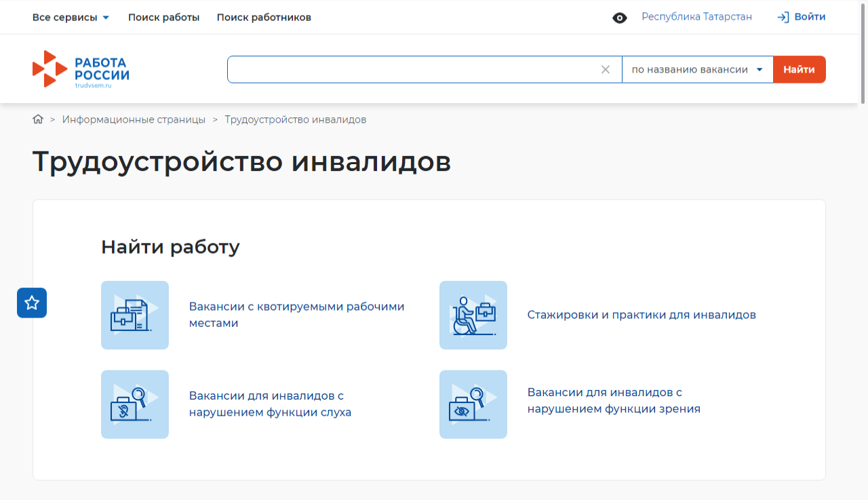Click the wheelchair internships icon
868x500 pixels.
[473, 315]
